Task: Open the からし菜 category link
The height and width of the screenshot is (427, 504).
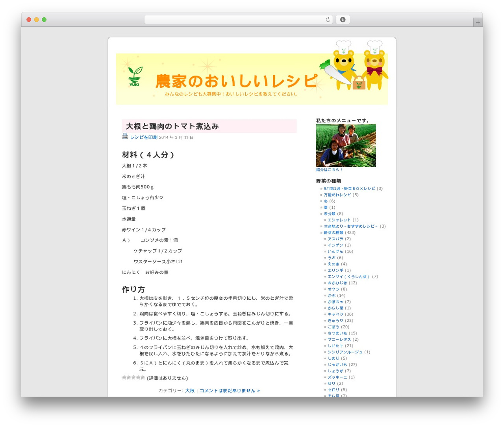Action: 335,308
